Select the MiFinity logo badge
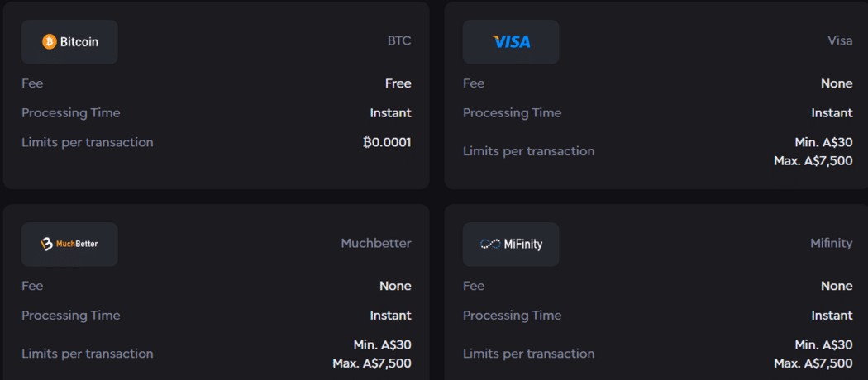868x380 pixels. (x=511, y=244)
